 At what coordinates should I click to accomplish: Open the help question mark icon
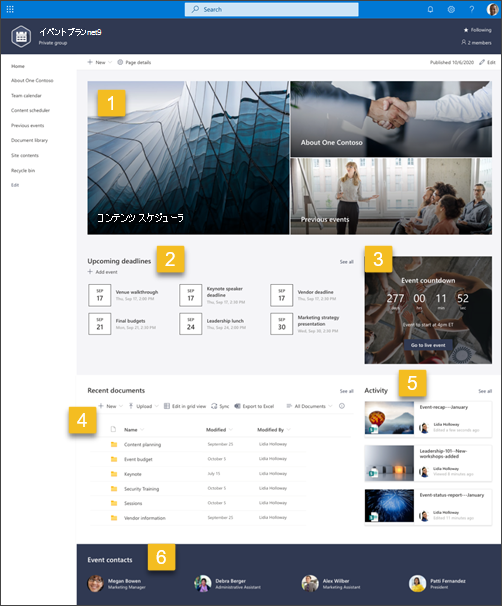pyautogui.click(x=471, y=9)
